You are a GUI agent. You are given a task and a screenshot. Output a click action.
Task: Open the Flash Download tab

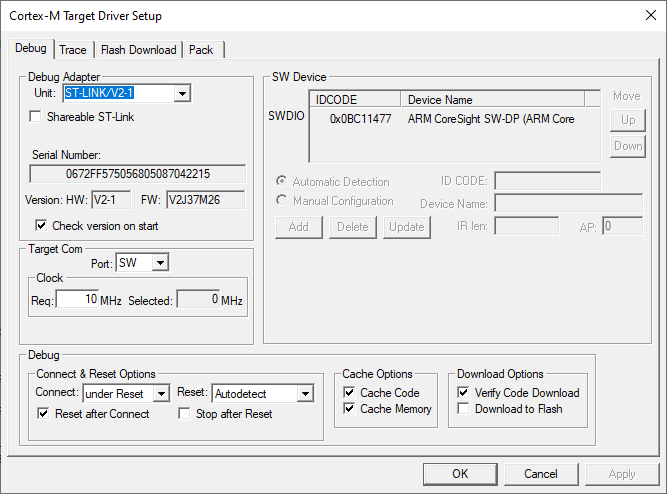[139, 50]
